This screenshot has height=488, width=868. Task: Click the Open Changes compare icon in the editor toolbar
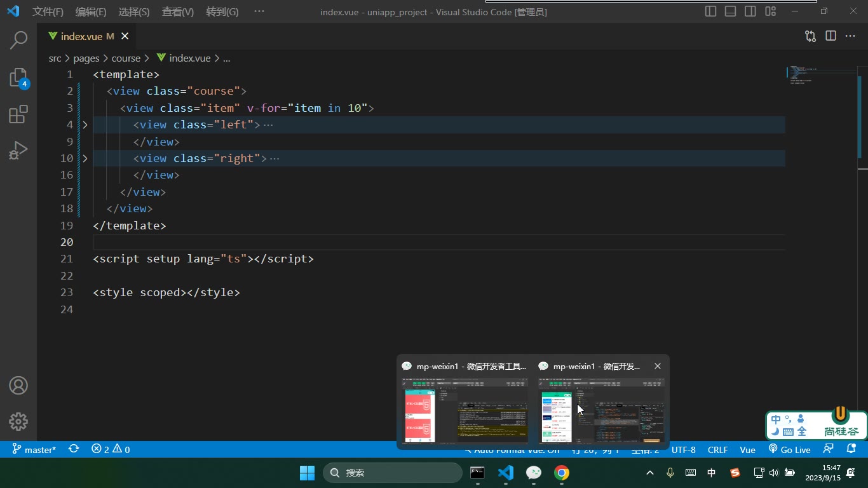(x=810, y=36)
